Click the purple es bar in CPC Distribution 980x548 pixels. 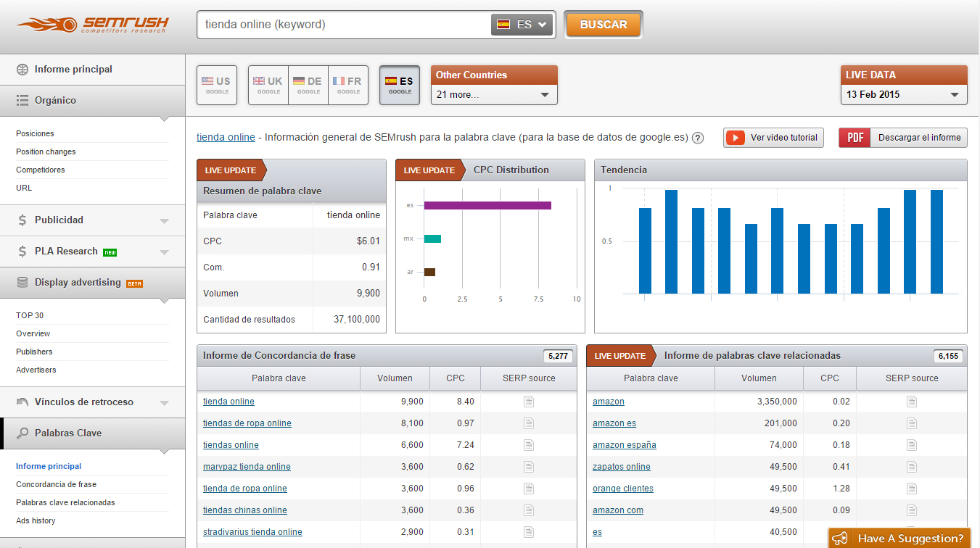click(x=487, y=206)
